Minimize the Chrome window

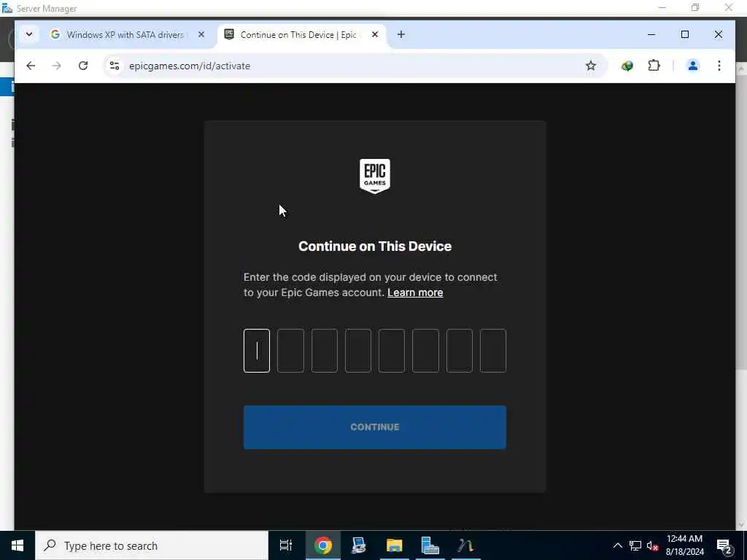click(651, 34)
